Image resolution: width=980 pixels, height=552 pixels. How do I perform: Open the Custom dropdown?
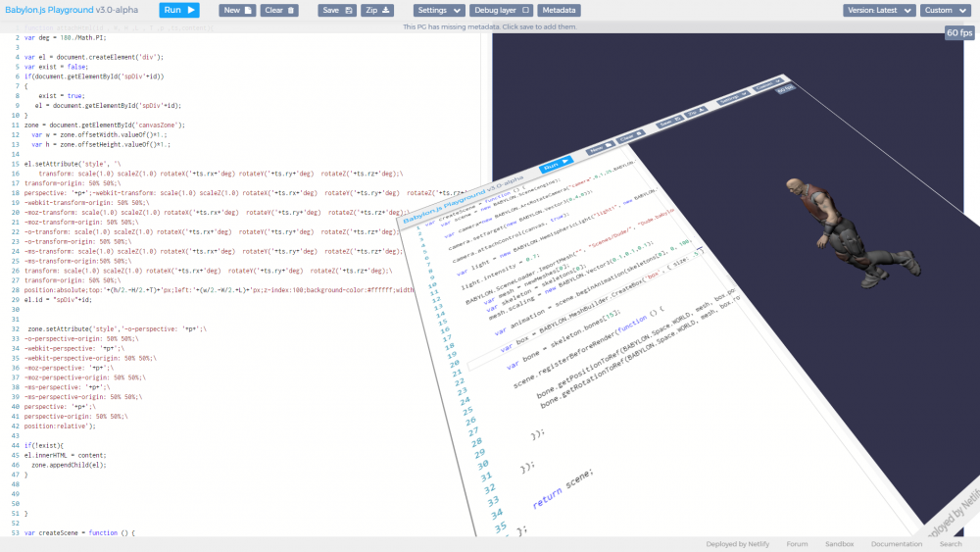coord(945,10)
